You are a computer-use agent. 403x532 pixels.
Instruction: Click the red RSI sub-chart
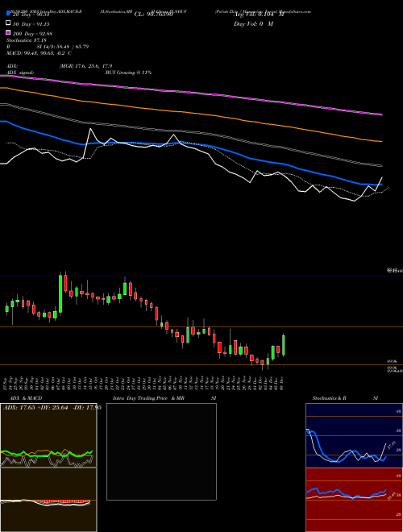click(354, 500)
